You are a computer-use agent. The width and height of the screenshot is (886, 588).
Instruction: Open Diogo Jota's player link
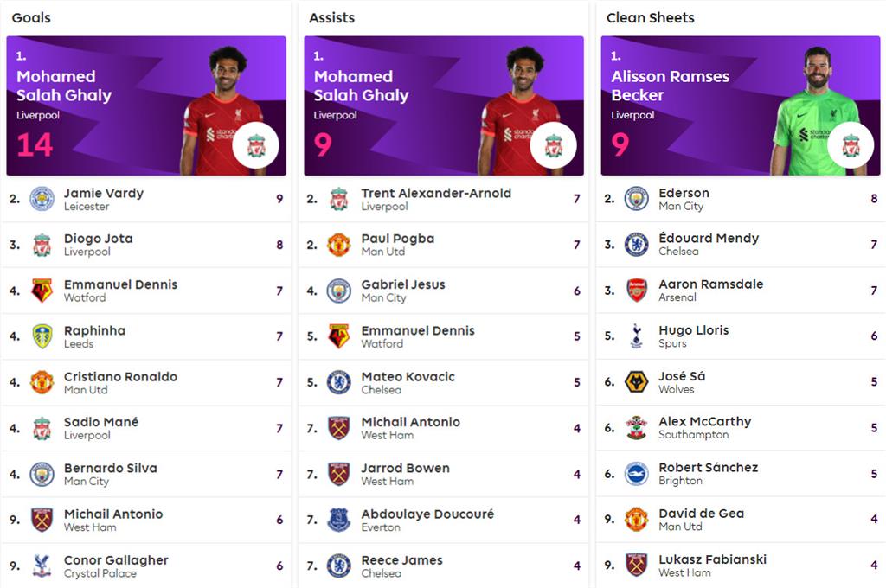pos(98,239)
